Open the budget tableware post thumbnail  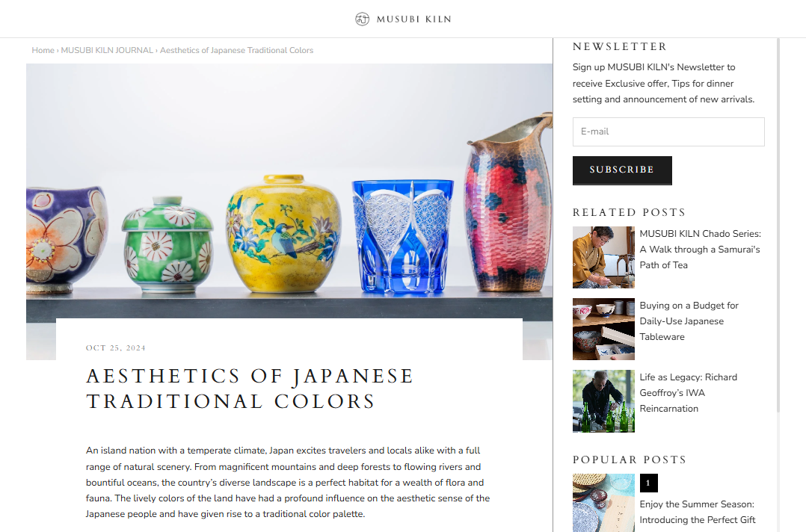603,330
